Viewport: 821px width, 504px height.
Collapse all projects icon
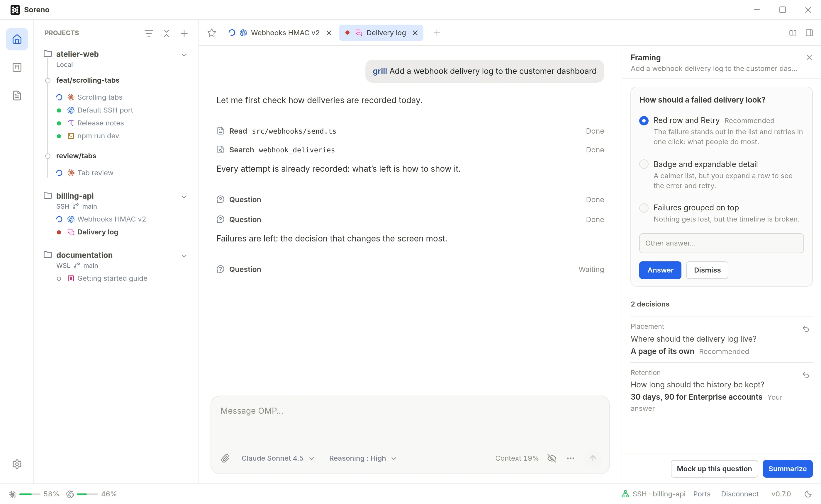click(x=167, y=33)
